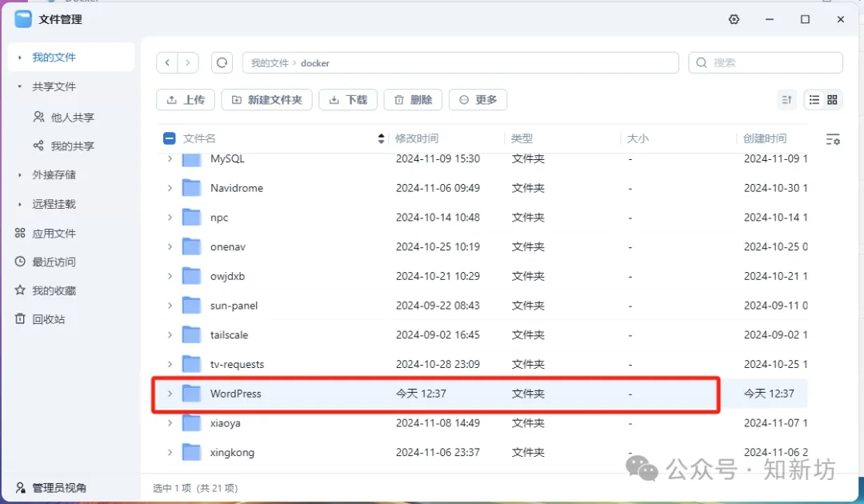Viewport: 864px width, 504px height.
Task: Click the 文件管理 app logo
Action: click(x=23, y=19)
